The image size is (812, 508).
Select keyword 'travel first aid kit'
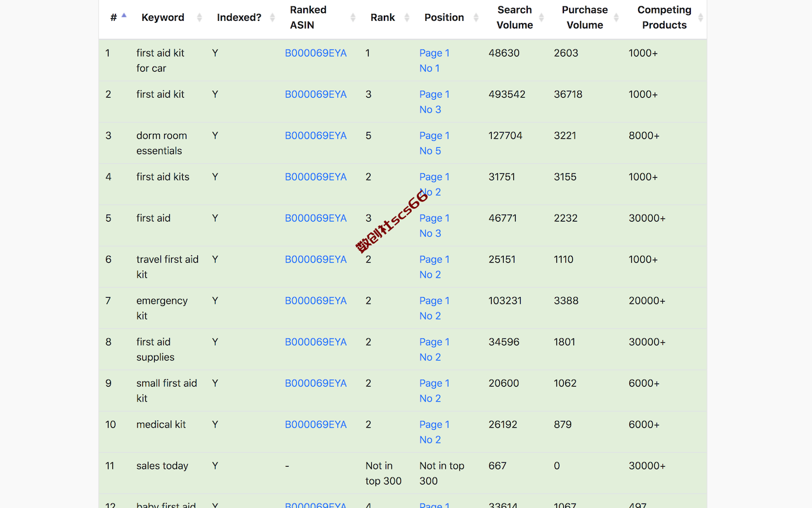click(167, 267)
